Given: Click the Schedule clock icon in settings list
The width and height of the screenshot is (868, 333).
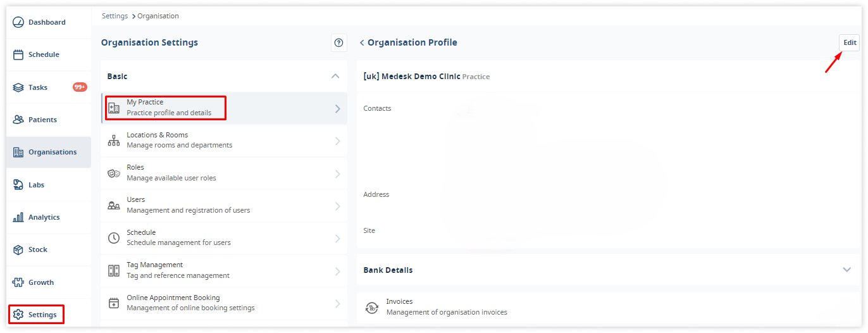Looking at the screenshot, I should click(114, 238).
